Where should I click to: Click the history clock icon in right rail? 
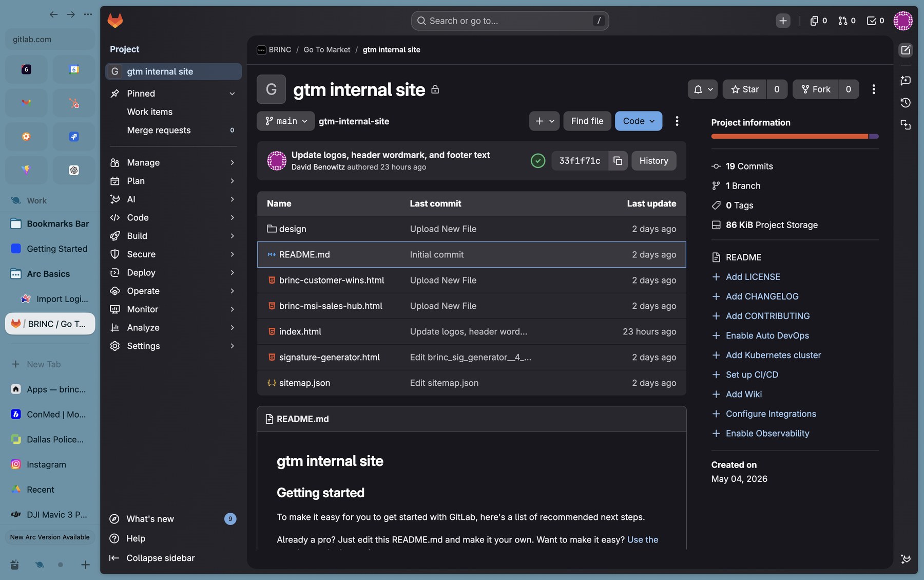tap(906, 103)
